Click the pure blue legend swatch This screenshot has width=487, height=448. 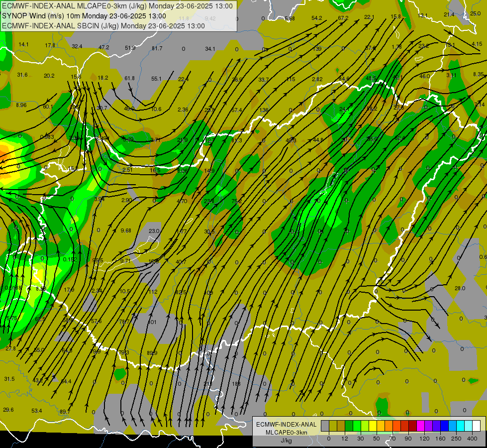coord(444,426)
